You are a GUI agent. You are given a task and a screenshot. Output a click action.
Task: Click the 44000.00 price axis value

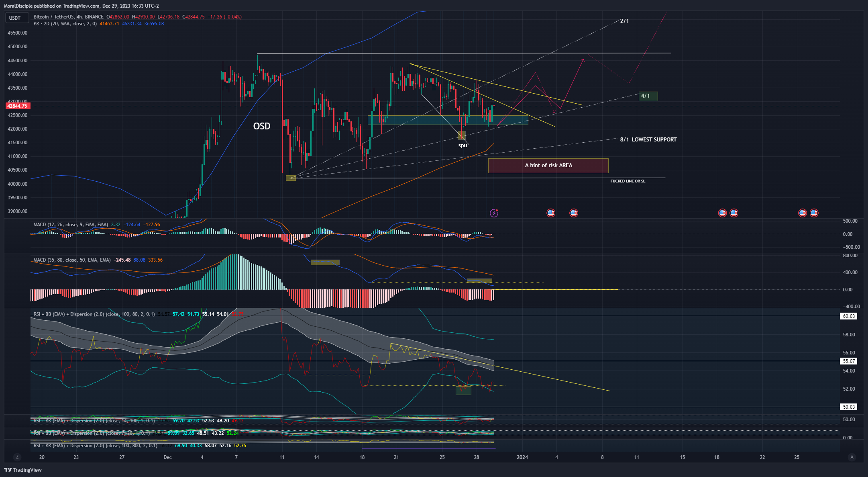click(x=18, y=74)
